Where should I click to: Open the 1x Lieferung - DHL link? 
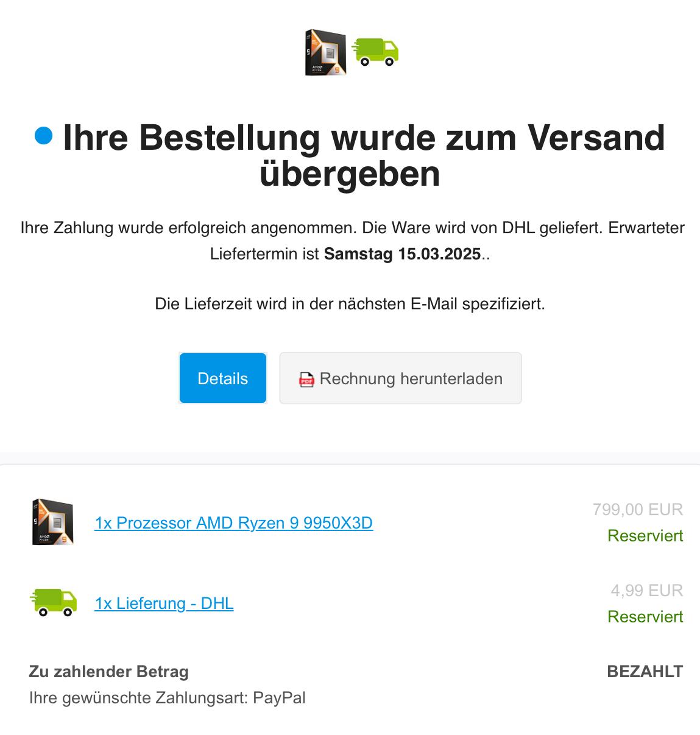point(164,603)
